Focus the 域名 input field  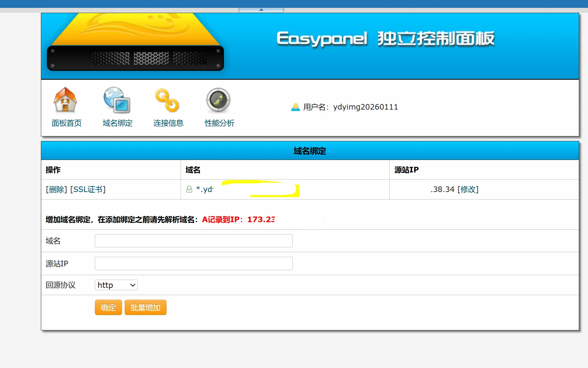point(193,241)
